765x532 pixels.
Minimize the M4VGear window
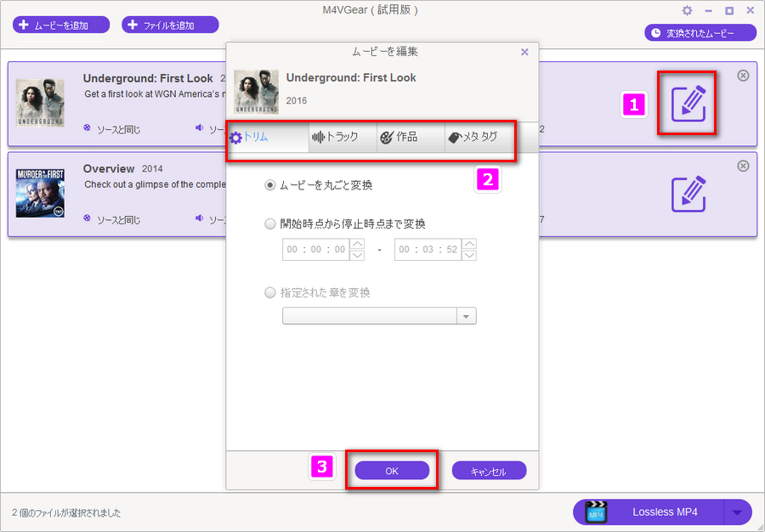click(708, 10)
